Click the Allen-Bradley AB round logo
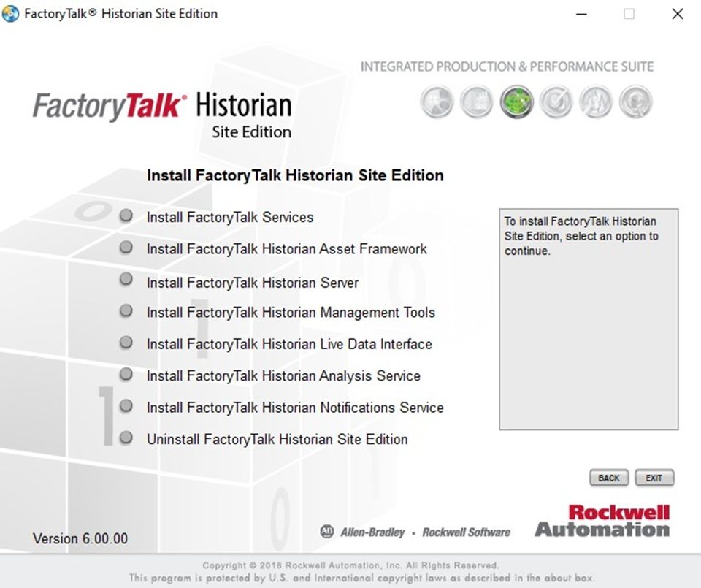This screenshot has width=701, height=588. pos(327,531)
